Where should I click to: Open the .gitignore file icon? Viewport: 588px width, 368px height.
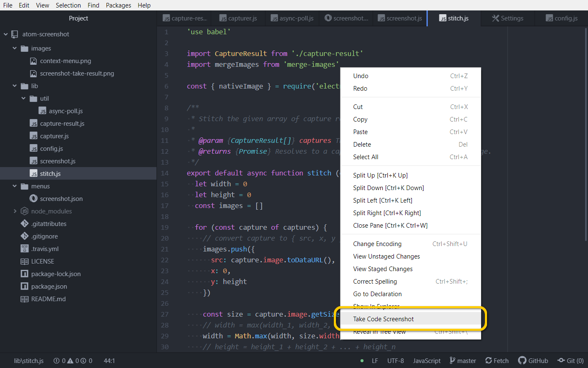point(25,236)
